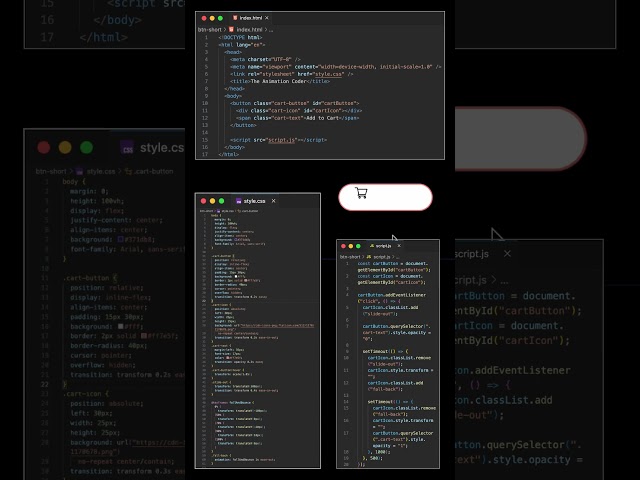Click the #371db8 color swatch in background style.css
The height and width of the screenshot is (480, 640).
[120, 240]
